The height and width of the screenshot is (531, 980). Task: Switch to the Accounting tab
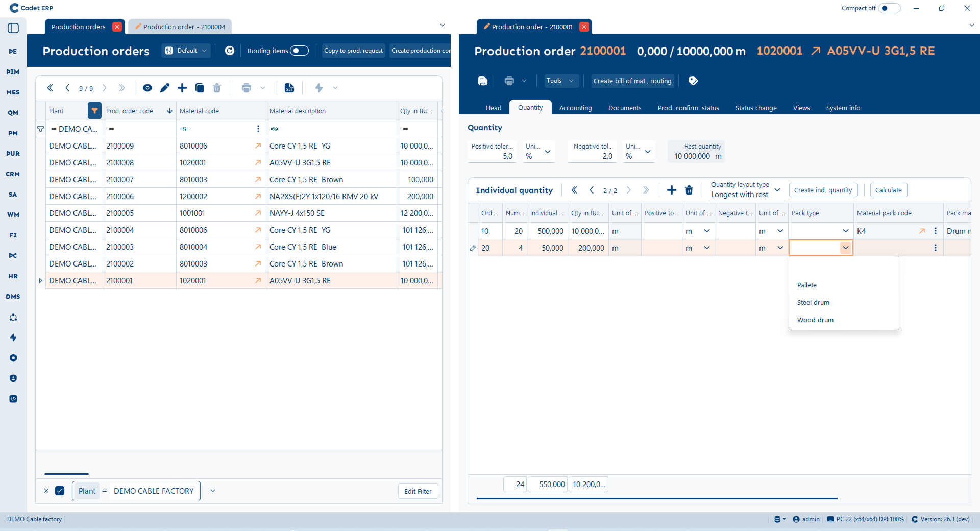click(575, 108)
